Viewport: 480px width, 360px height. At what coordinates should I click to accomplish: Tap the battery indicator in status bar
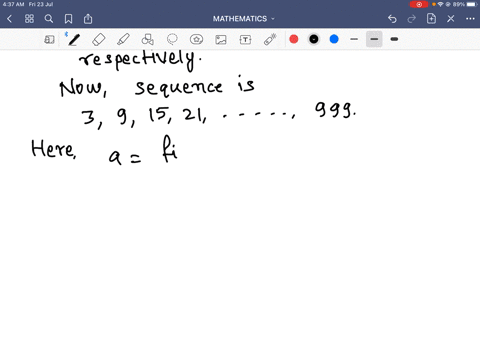pyautogui.click(x=472, y=4)
